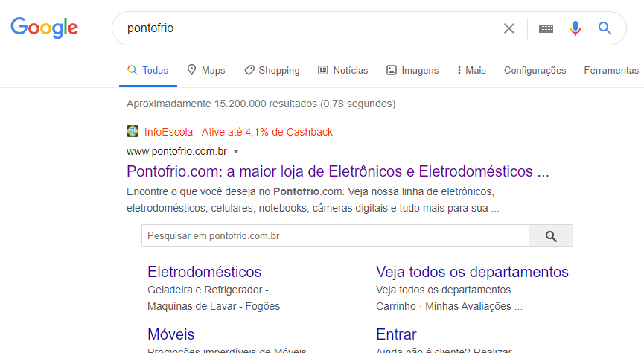Open the Imagens tab

tap(412, 70)
